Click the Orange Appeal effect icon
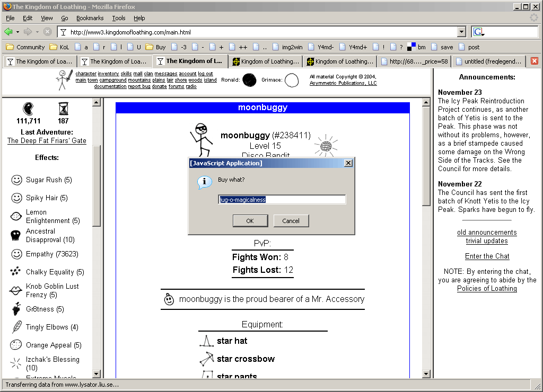 16,345
